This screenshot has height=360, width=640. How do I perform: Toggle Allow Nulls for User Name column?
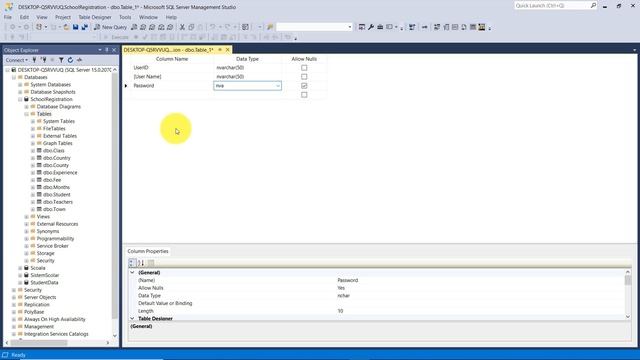304,77
